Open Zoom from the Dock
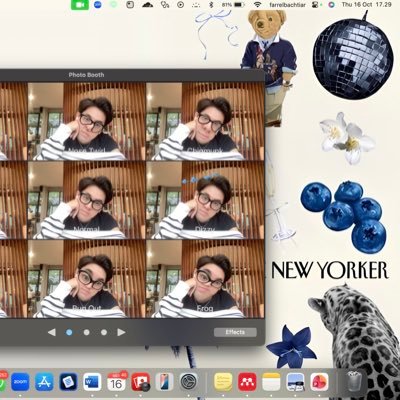 pos(20,382)
